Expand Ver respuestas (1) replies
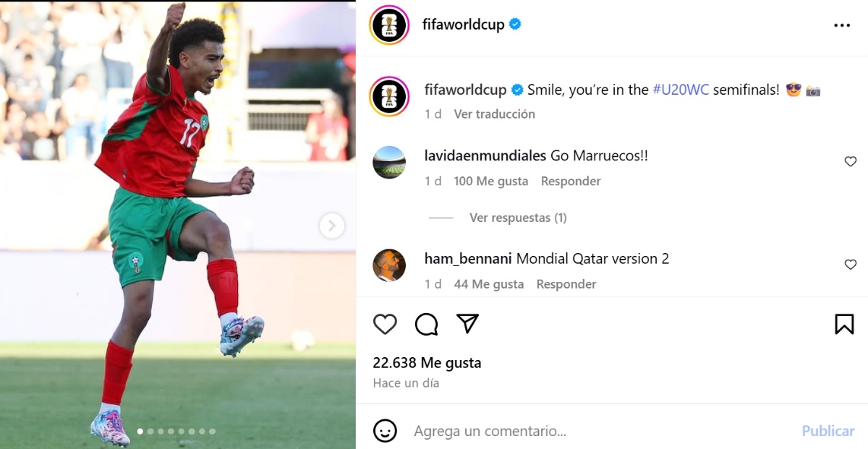 point(518,218)
